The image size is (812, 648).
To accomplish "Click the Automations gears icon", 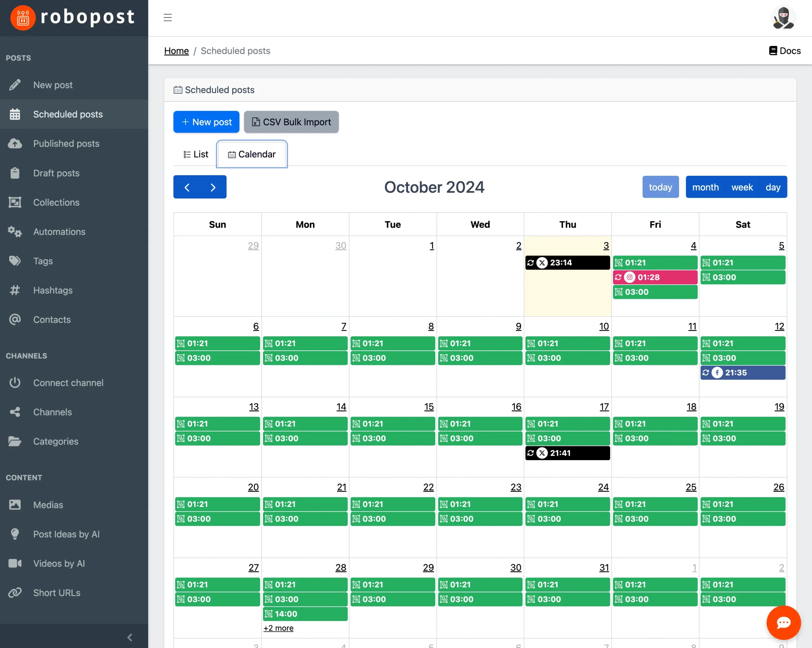I will pos(15,232).
